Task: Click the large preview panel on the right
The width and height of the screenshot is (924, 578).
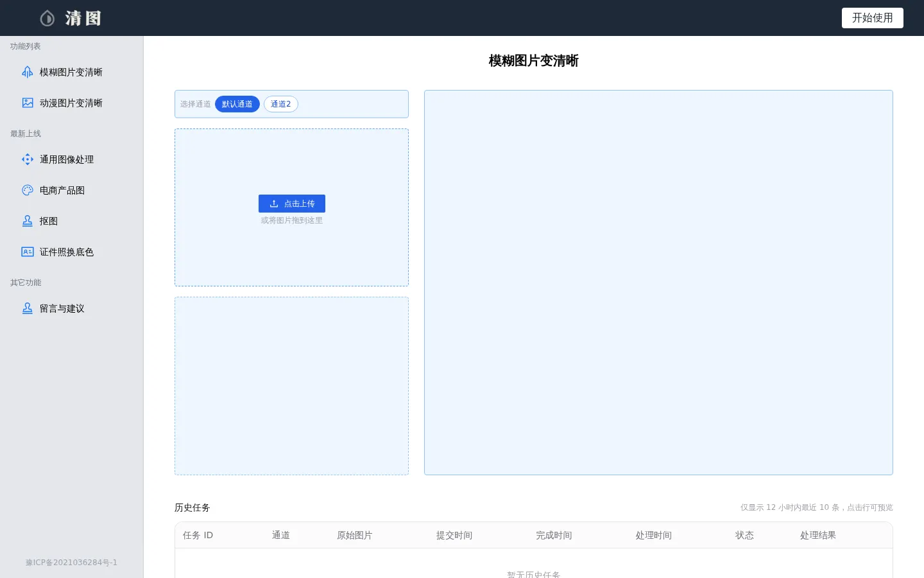Action: [658, 283]
